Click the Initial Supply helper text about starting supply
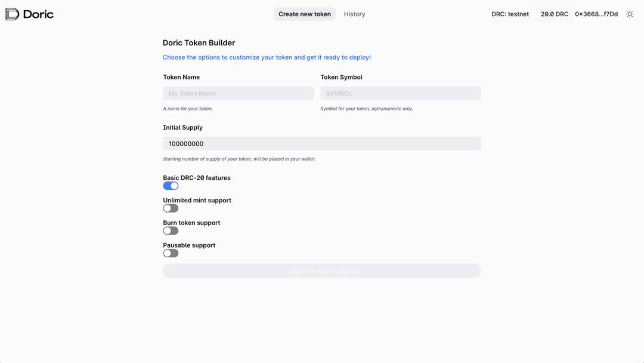 click(239, 159)
